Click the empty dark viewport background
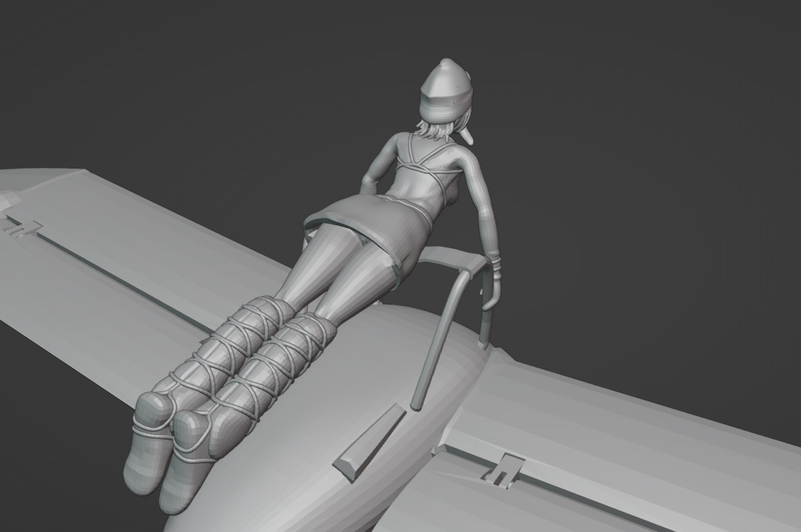This screenshot has width=801, height=532. pos(653,131)
